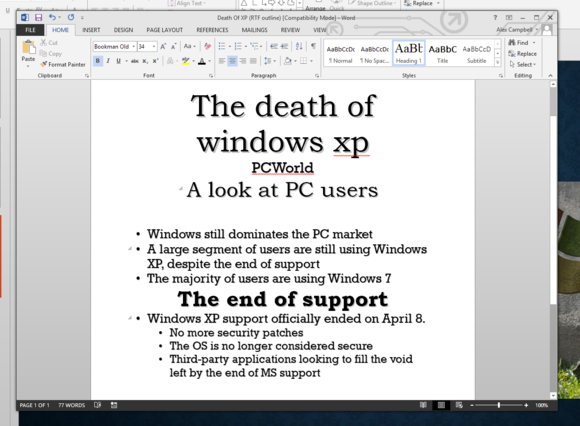This screenshot has height=426, width=580.
Task: Open the font size dropdown
Action: click(154, 47)
